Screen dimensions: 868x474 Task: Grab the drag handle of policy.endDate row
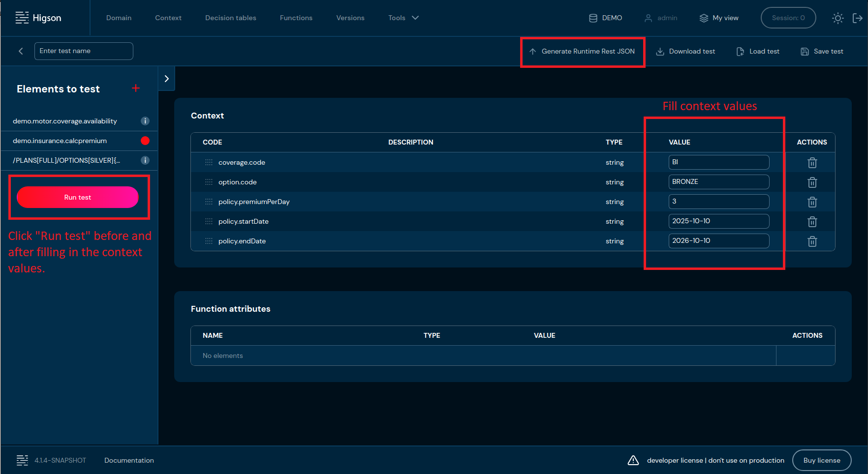tap(209, 241)
